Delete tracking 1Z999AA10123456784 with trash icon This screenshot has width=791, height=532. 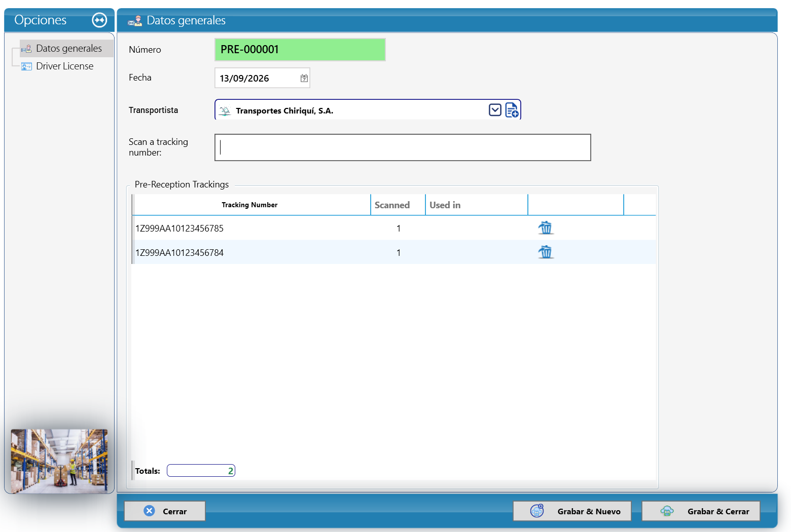coord(546,252)
